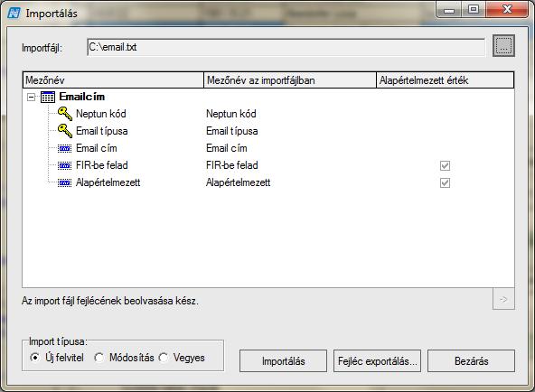Click the arrow (->) button
535x392 pixels.
coord(503,299)
